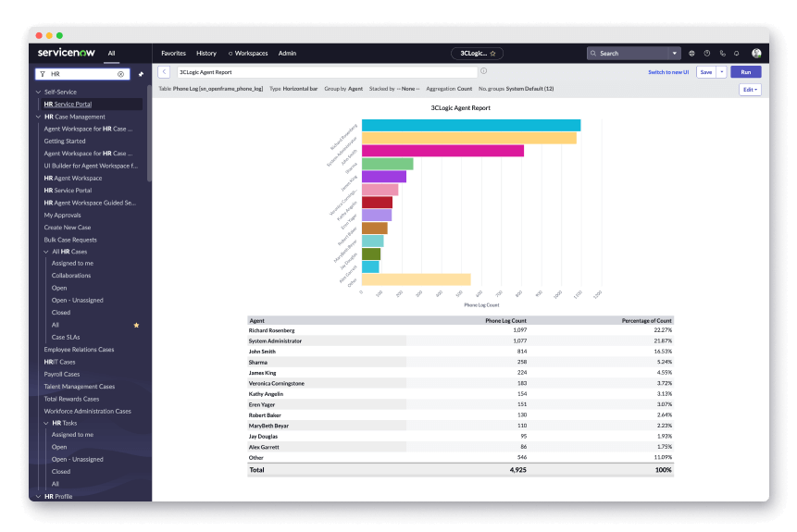Click the star next to All cases
The height and width of the screenshot is (532, 797).
[136, 325]
